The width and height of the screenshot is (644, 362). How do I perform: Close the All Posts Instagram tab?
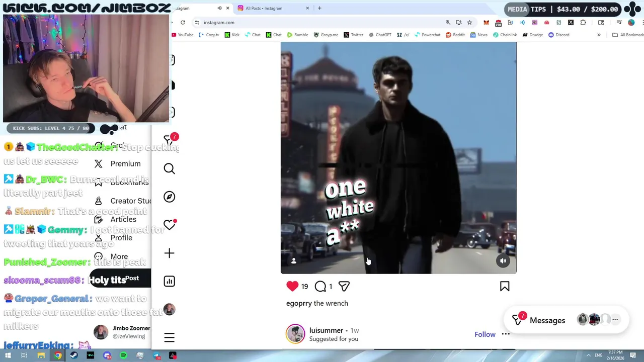click(x=308, y=8)
